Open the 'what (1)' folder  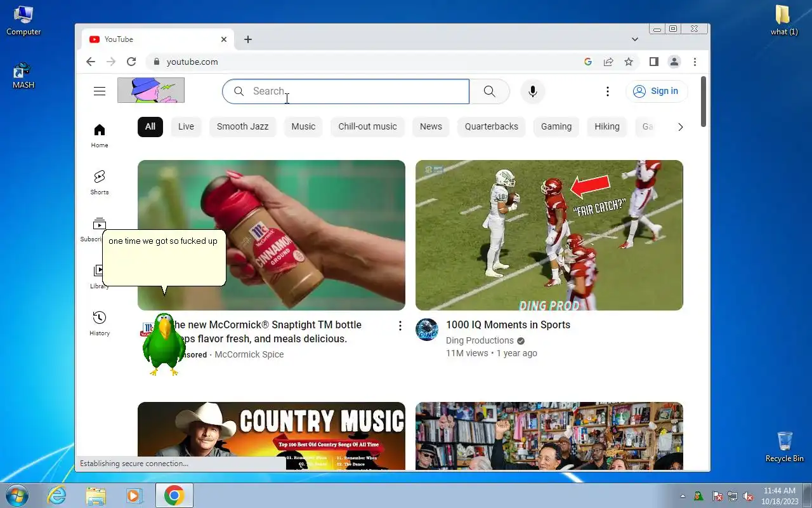pyautogui.click(x=784, y=20)
